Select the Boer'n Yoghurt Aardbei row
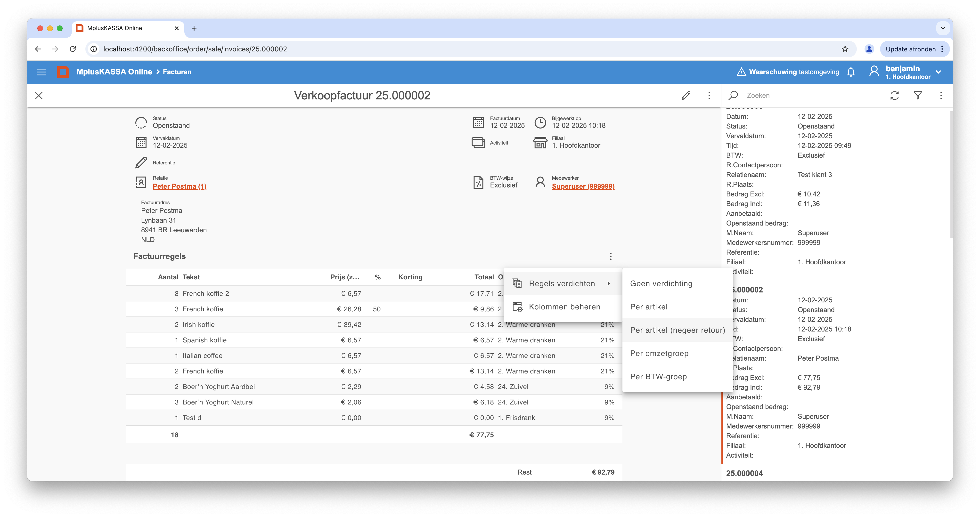This screenshot has height=517, width=980. pyautogui.click(x=374, y=387)
